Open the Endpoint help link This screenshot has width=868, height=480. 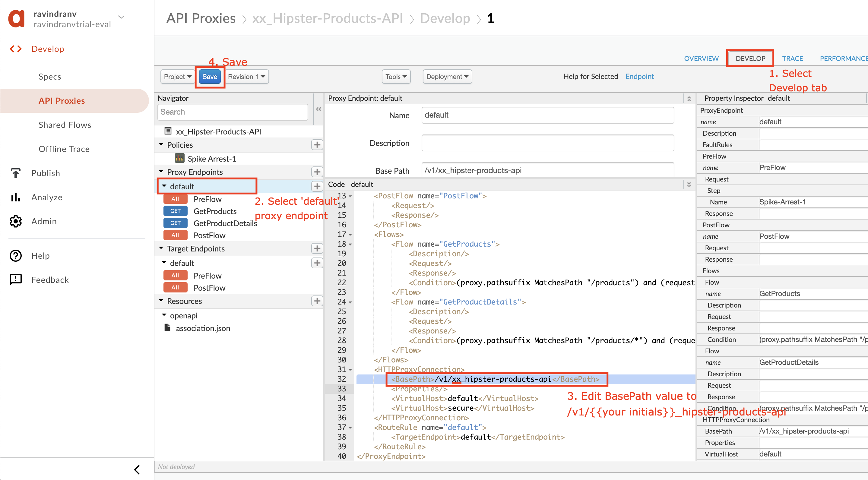[639, 77]
